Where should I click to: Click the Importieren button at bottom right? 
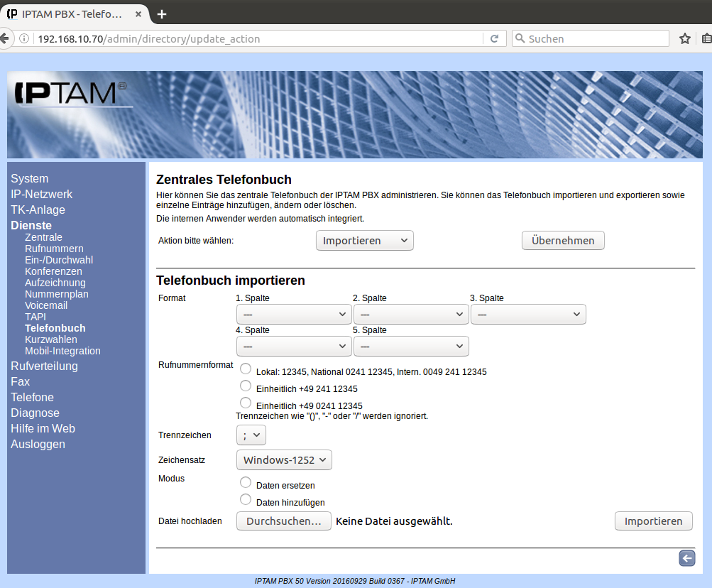pyautogui.click(x=653, y=521)
